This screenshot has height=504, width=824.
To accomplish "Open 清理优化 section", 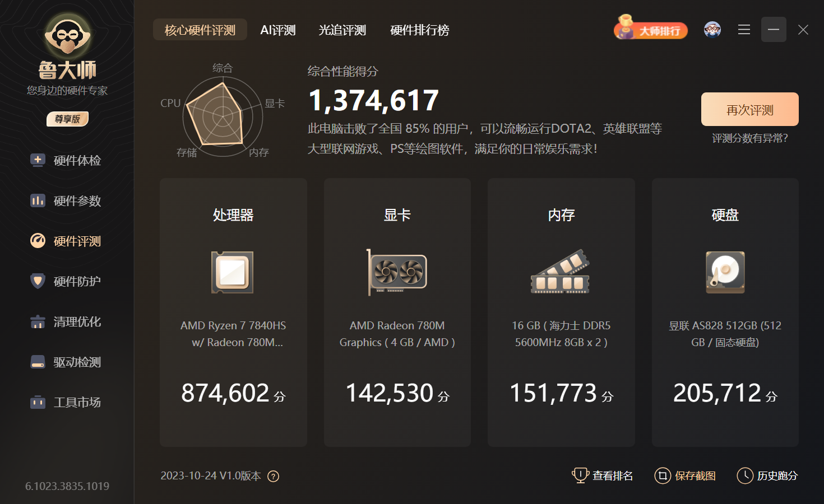I will 77,322.
